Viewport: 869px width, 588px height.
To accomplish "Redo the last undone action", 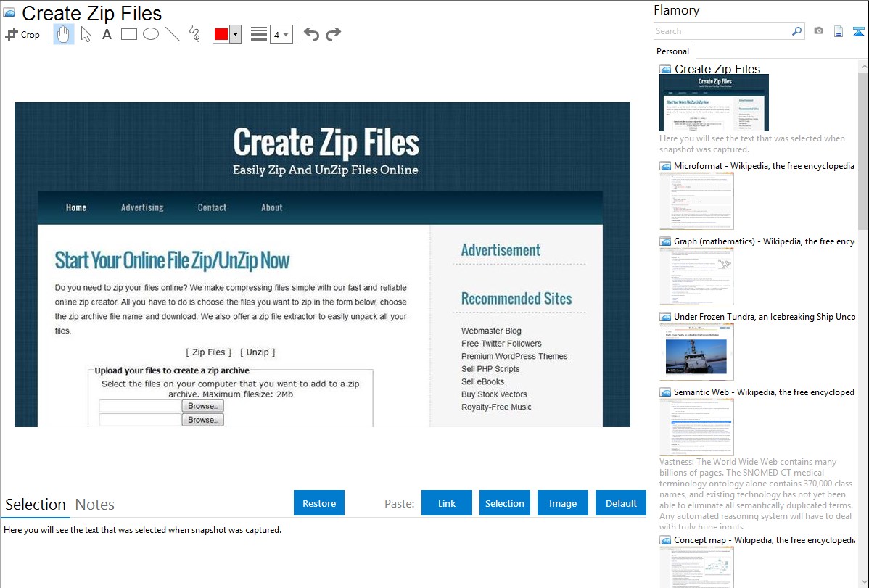I will [x=333, y=34].
